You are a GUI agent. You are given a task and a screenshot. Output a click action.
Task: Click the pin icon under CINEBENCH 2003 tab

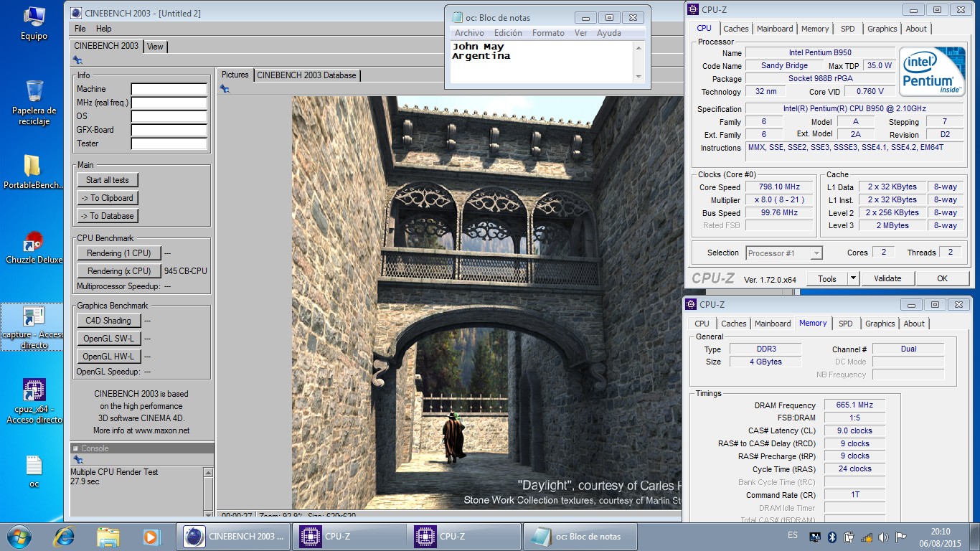tap(77, 60)
